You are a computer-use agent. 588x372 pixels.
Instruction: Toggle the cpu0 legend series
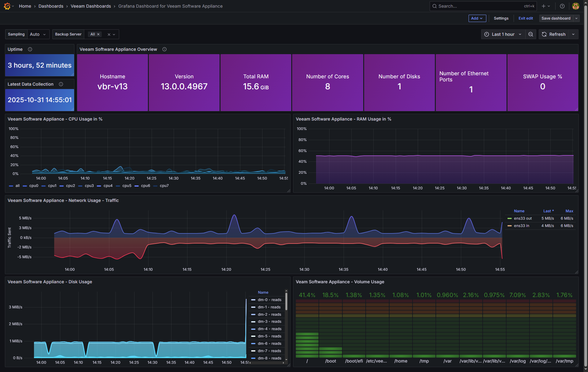33,186
